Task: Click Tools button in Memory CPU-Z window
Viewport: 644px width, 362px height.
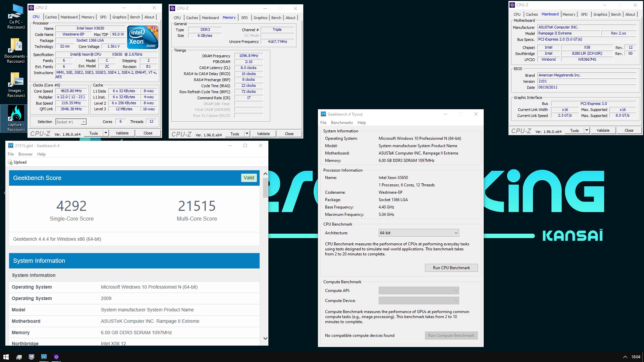Action: tap(235, 134)
